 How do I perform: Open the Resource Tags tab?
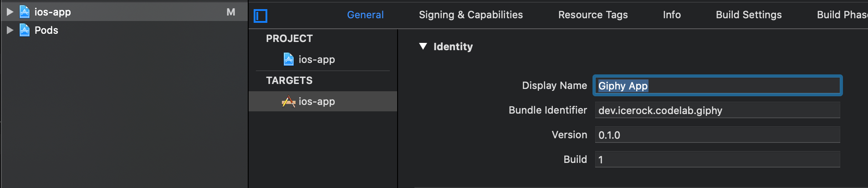pos(593,15)
